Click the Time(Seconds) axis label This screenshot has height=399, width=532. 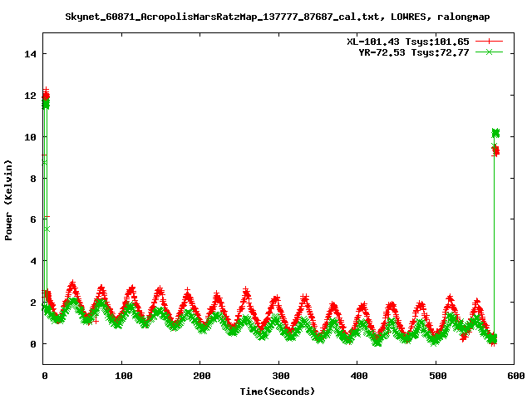pyautogui.click(x=277, y=392)
